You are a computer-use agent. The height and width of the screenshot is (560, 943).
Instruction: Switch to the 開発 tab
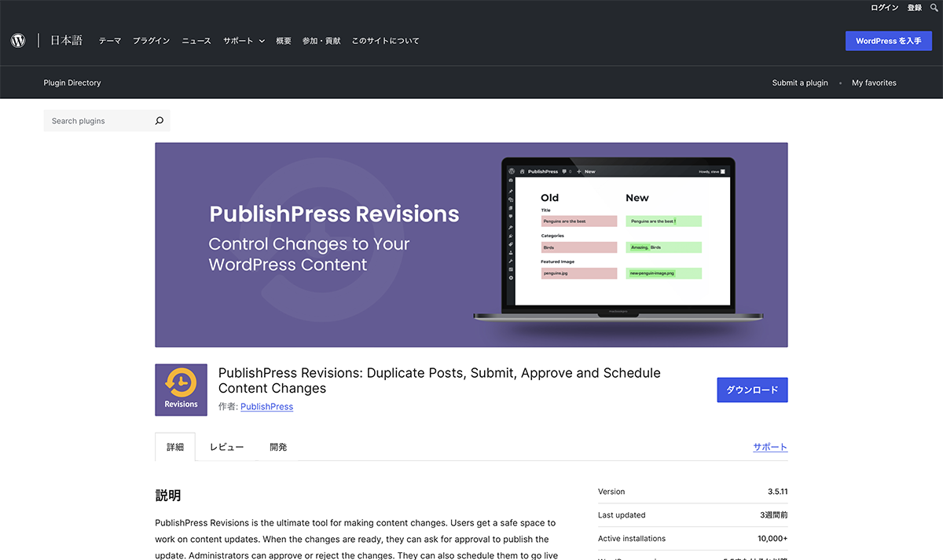(278, 447)
